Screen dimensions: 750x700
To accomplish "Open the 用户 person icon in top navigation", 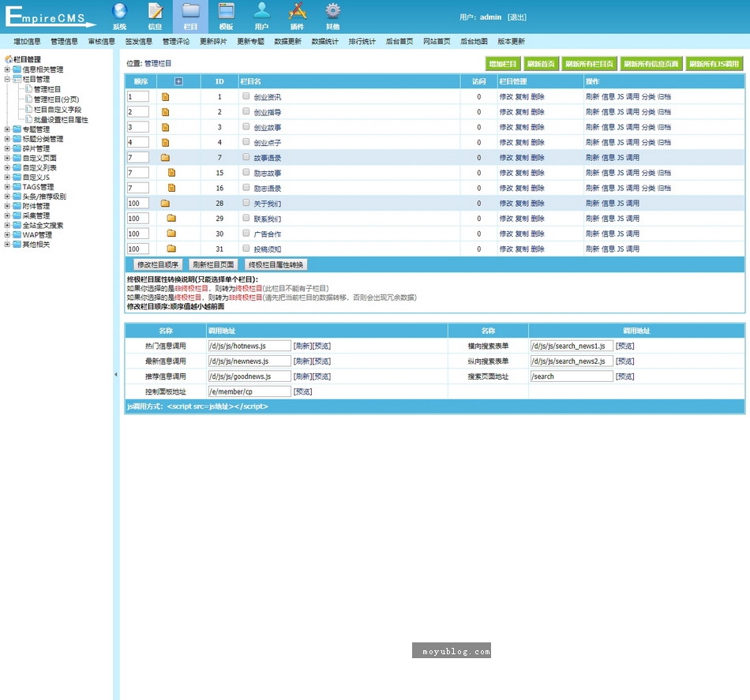I will tap(261, 10).
